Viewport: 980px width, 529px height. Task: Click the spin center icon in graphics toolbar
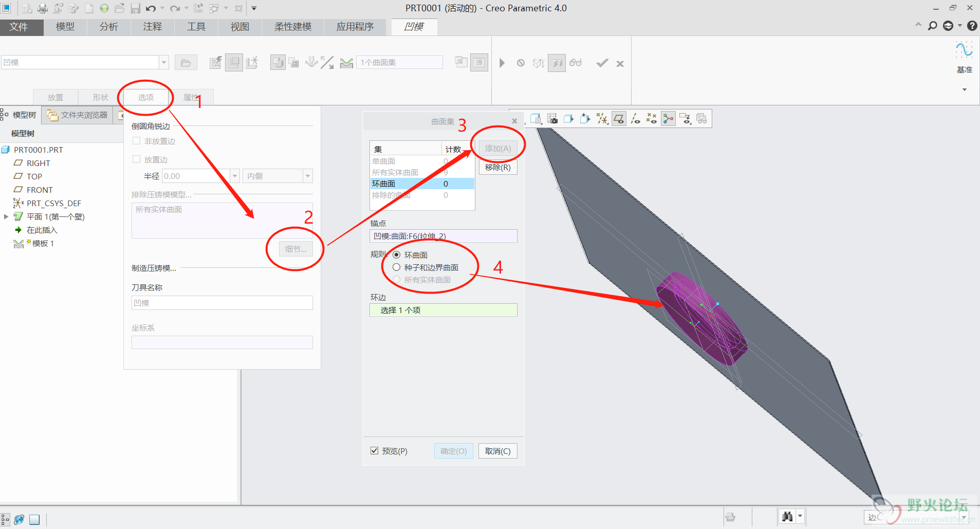668,119
